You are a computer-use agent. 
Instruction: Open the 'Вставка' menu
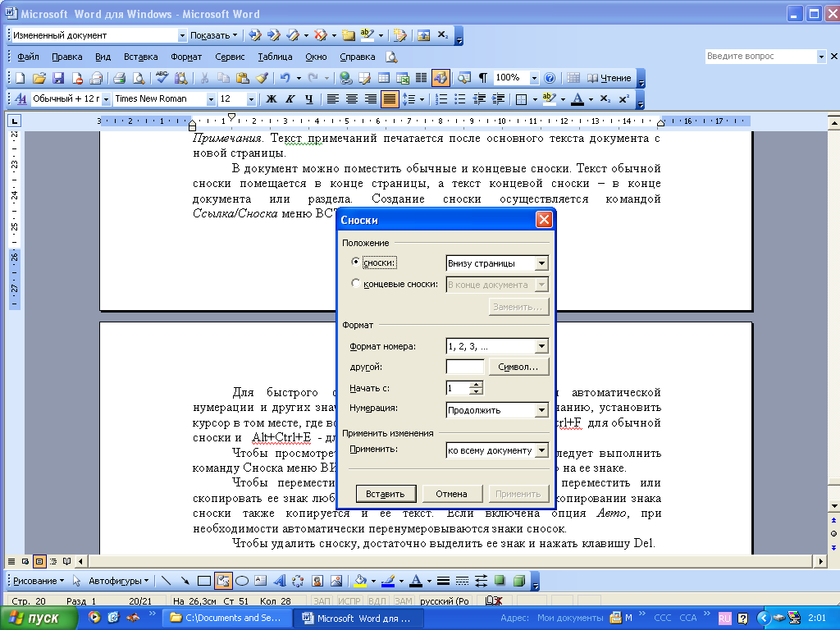point(140,57)
